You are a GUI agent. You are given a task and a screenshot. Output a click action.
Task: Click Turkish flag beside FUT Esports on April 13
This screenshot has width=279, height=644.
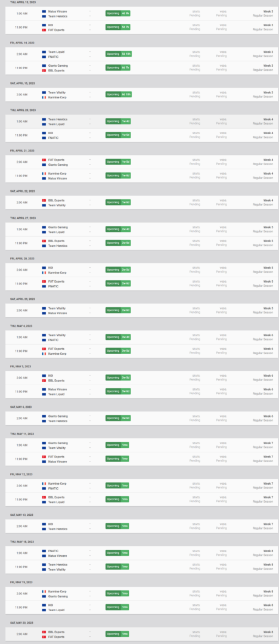tap(44, 30)
